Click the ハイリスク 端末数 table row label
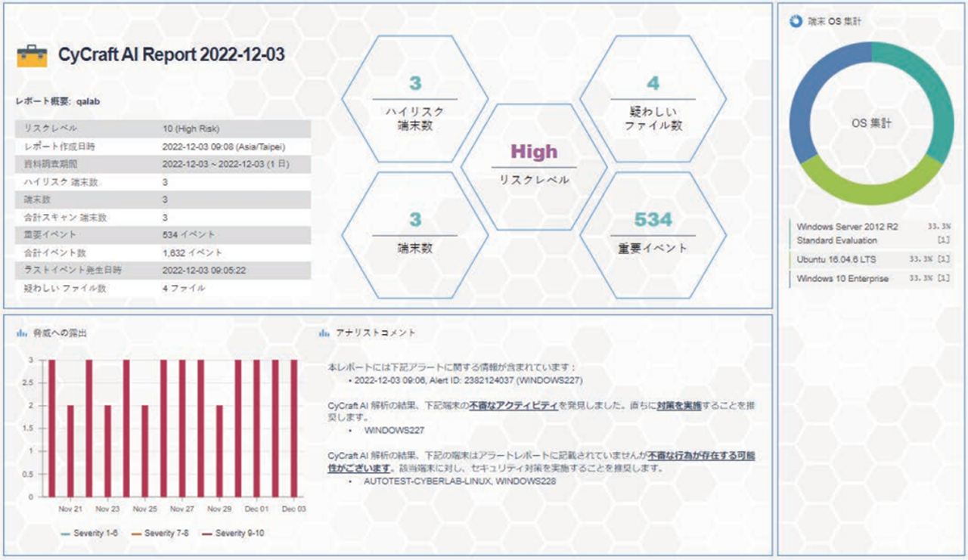The height and width of the screenshot is (560, 968). click(61, 182)
